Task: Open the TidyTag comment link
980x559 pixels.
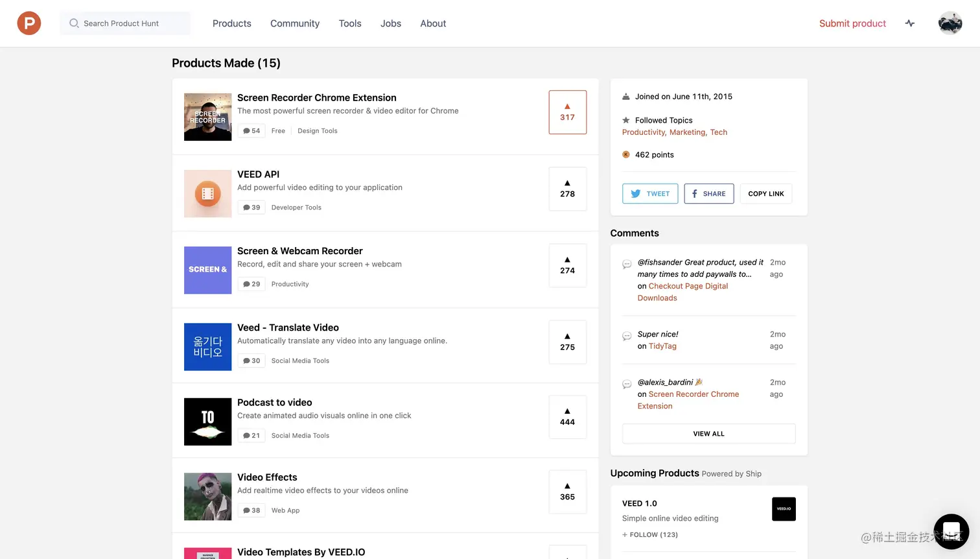Action: 662,346
